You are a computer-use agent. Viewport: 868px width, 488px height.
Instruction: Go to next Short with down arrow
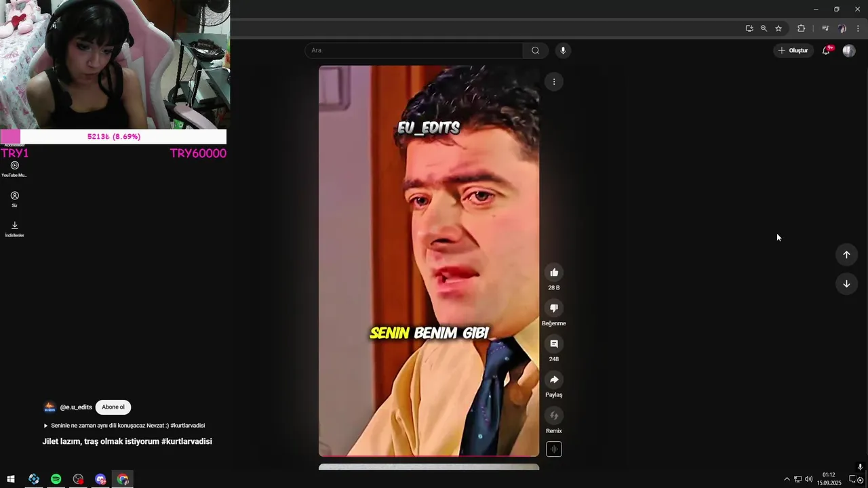pos(846,284)
